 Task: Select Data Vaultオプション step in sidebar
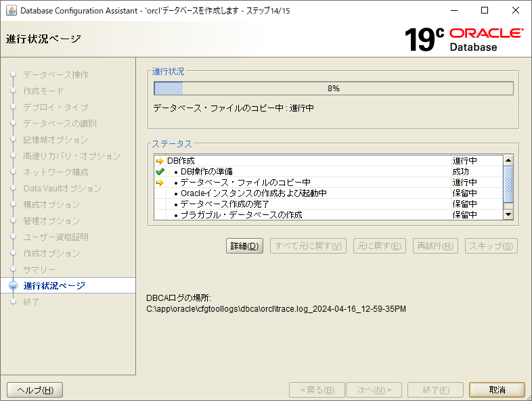pos(62,189)
